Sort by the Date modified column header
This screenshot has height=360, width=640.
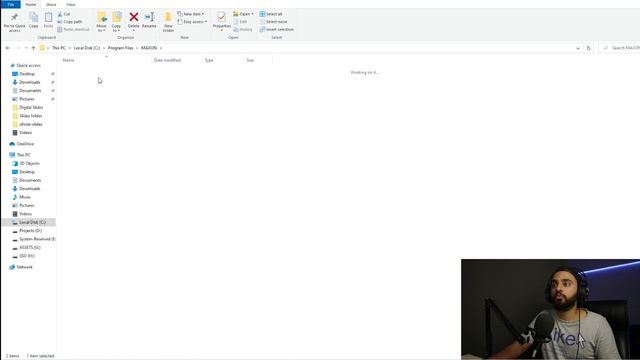pos(167,60)
